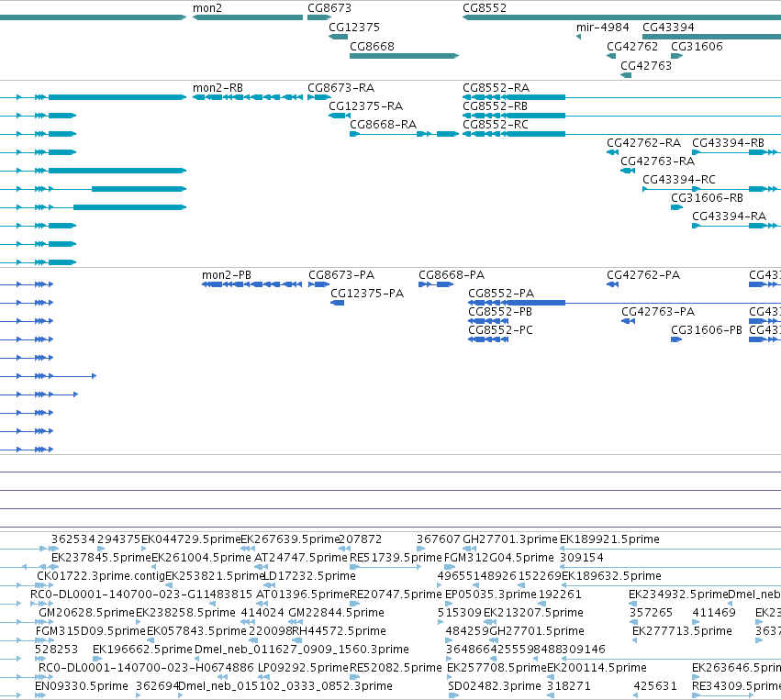Click the CG8552-PC protein label

click(x=500, y=330)
